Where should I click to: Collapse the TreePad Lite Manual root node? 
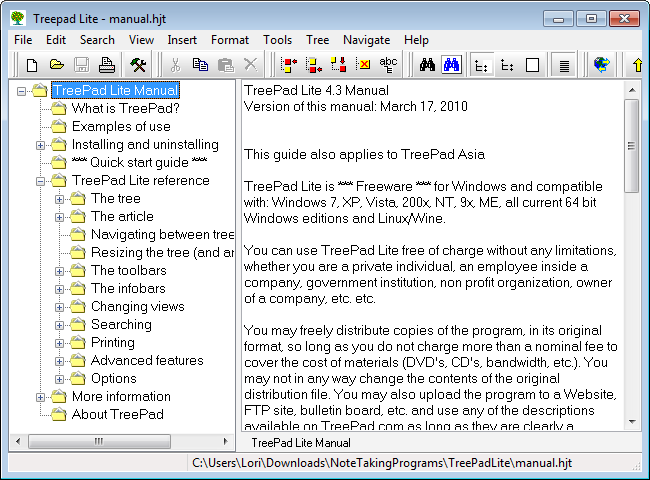coord(21,91)
